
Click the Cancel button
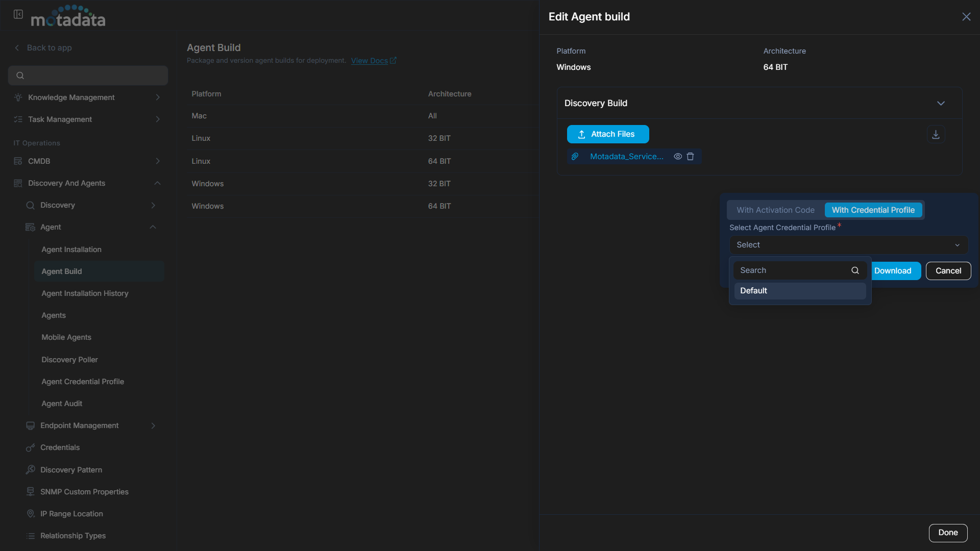coord(948,271)
